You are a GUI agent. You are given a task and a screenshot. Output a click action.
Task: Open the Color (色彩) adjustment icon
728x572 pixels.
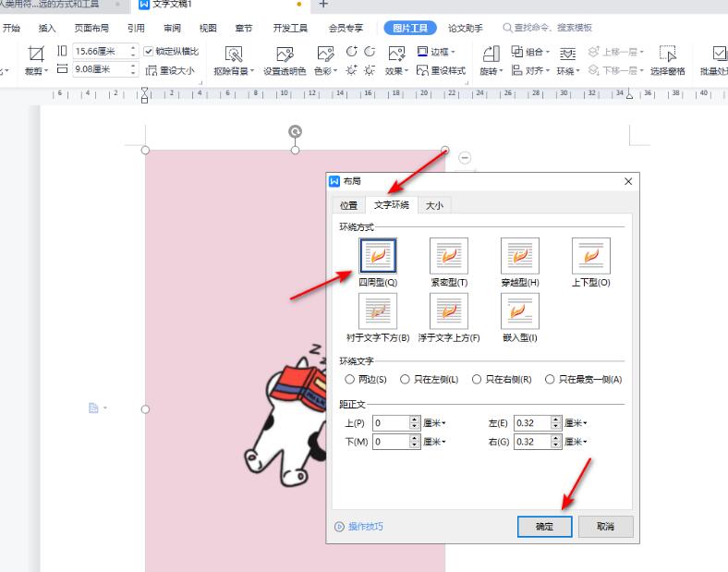pos(325,55)
